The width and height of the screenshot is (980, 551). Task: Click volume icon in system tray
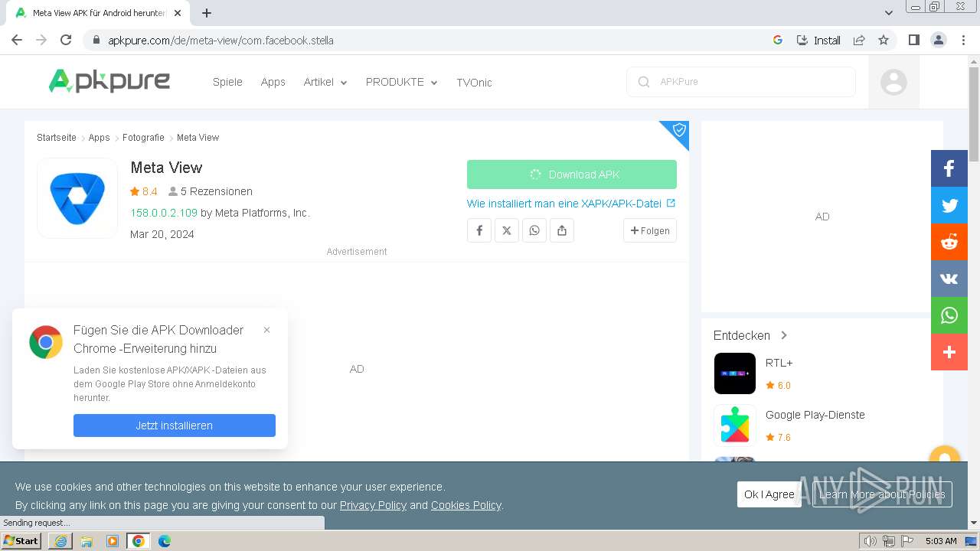coord(870,541)
